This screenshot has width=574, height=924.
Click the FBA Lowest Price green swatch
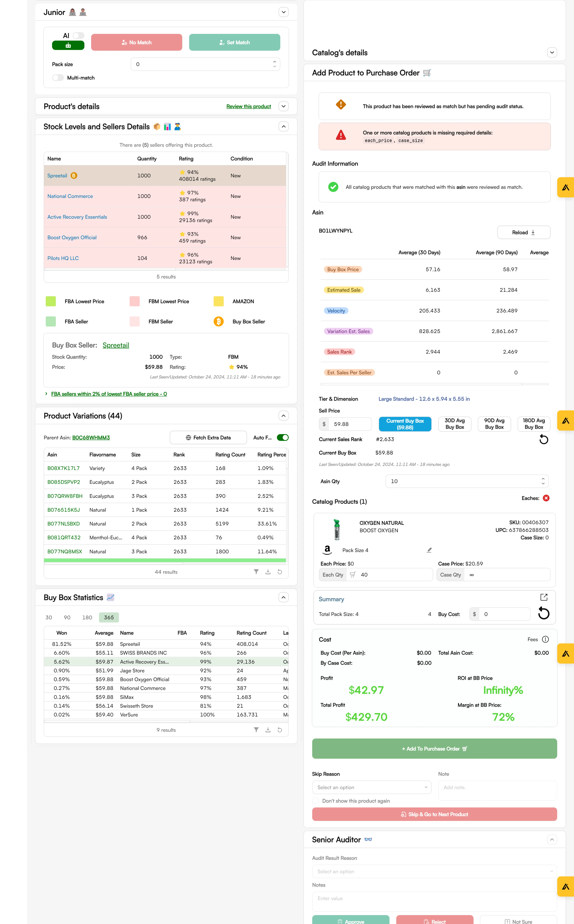[x=50, y=301]
